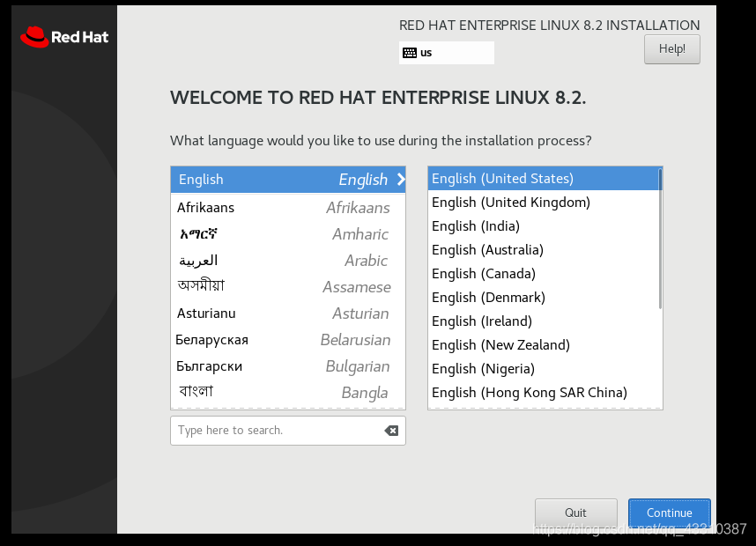Select English (New Zealand) locale
Viewport: 756px width, 546px height.
[543, 345]
